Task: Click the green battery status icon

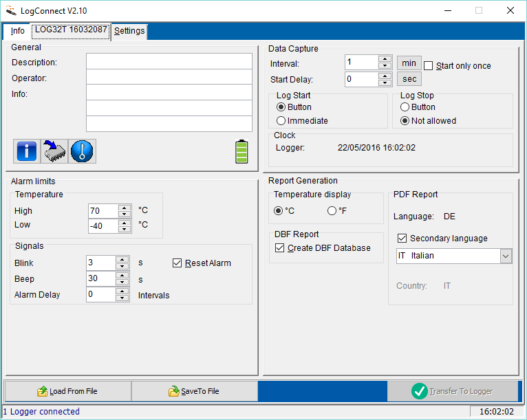Action: (x=241, y=151)
